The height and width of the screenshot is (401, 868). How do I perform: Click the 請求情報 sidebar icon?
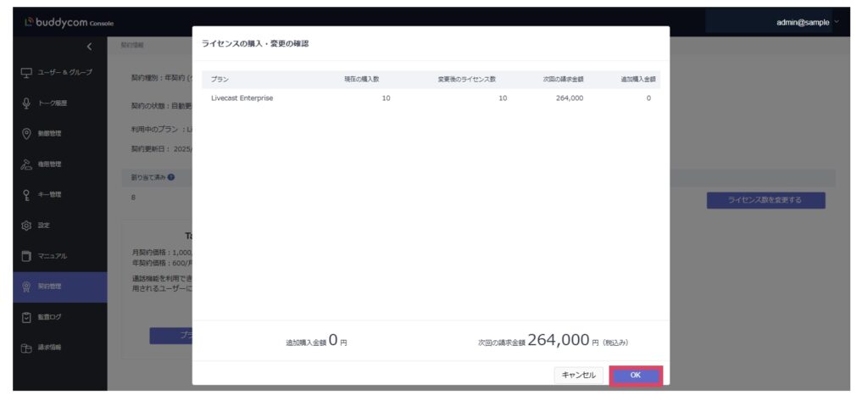pyautogui.click(x=26, y=348)
